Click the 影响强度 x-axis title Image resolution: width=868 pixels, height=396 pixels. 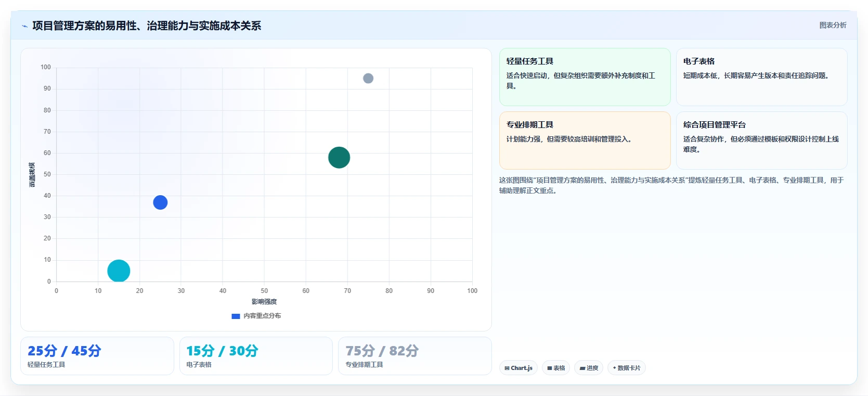264,302
